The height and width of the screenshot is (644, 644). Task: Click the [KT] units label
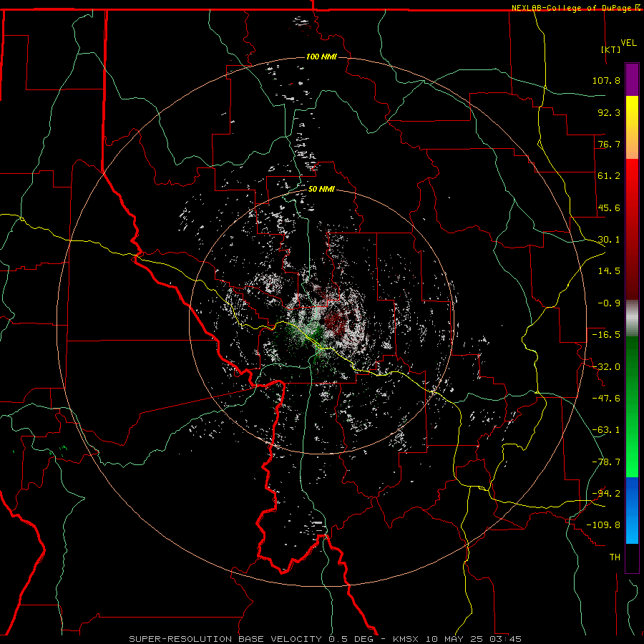tap(610, 49)
